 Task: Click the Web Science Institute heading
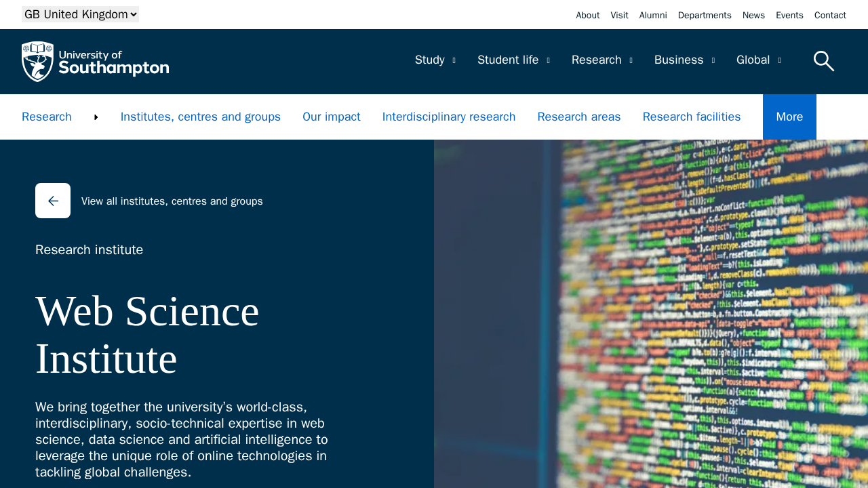(147, 335)
